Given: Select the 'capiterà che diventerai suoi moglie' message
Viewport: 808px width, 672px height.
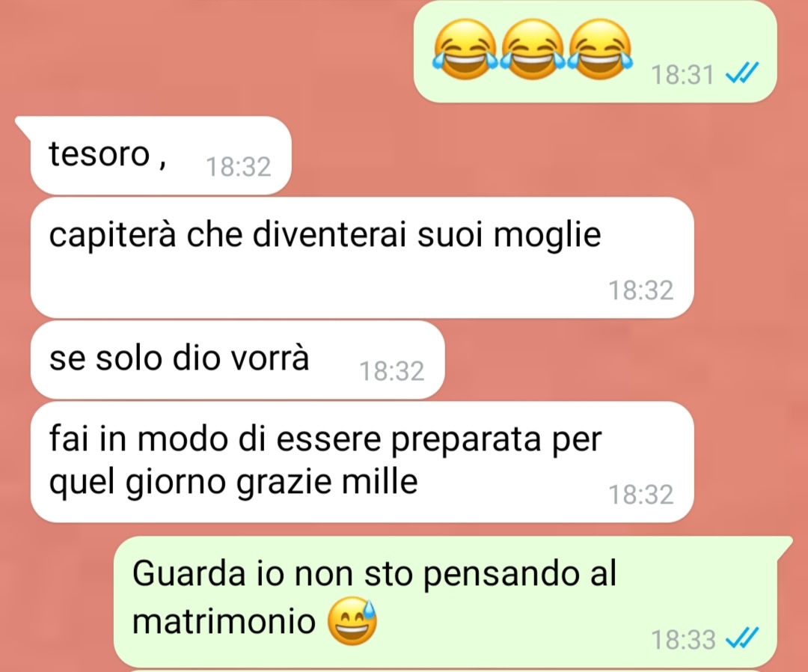Looking at the screenshot, I should 362,257.
